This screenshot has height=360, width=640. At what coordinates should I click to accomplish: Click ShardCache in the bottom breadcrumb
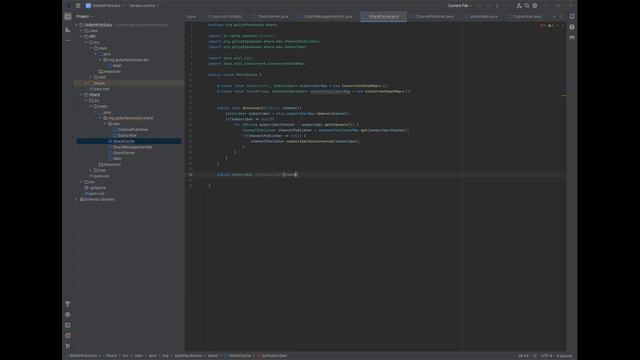[x=240, y=356]
